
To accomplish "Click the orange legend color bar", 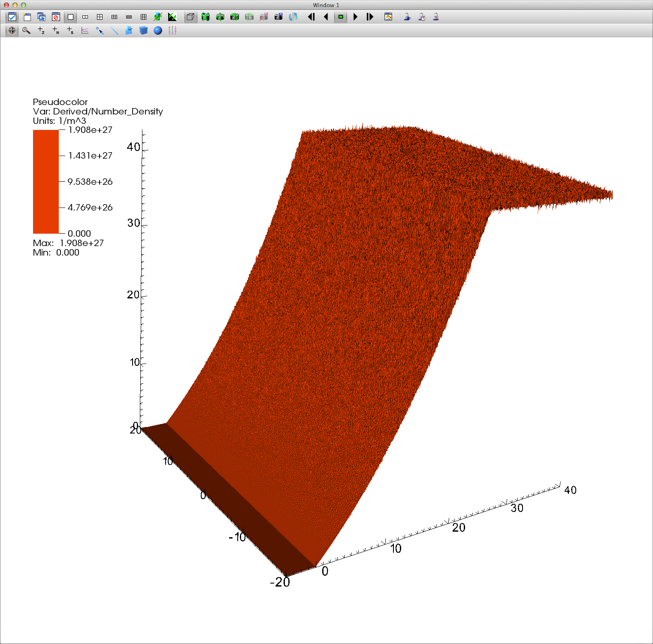I will coord(46,182).
